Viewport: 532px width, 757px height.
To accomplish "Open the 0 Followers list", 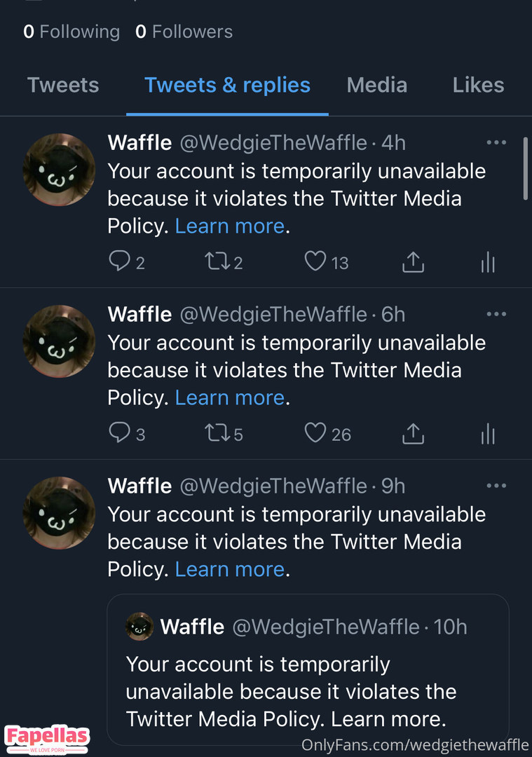I will point(184,32).
